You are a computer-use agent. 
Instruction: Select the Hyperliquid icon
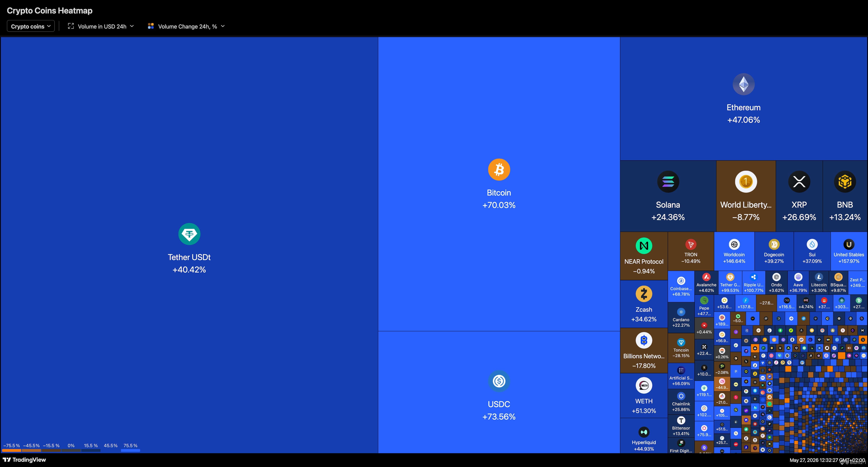644,432
